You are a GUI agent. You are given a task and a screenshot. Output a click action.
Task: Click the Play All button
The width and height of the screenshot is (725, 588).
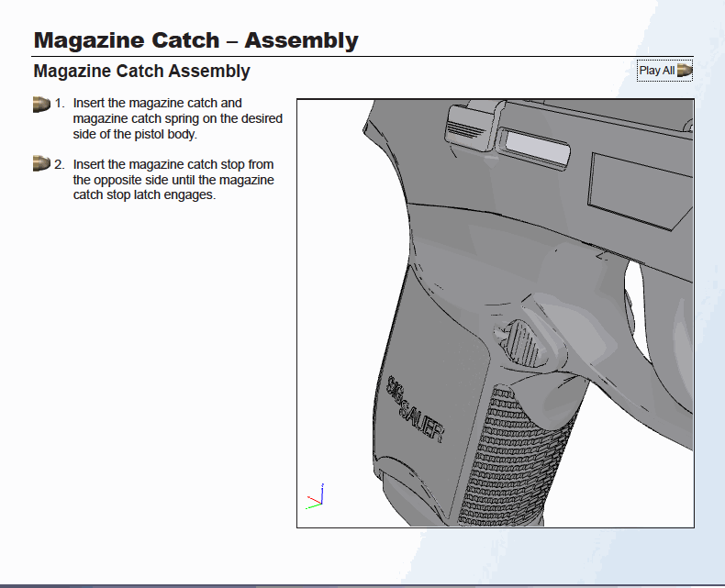[x=664, y=71]
